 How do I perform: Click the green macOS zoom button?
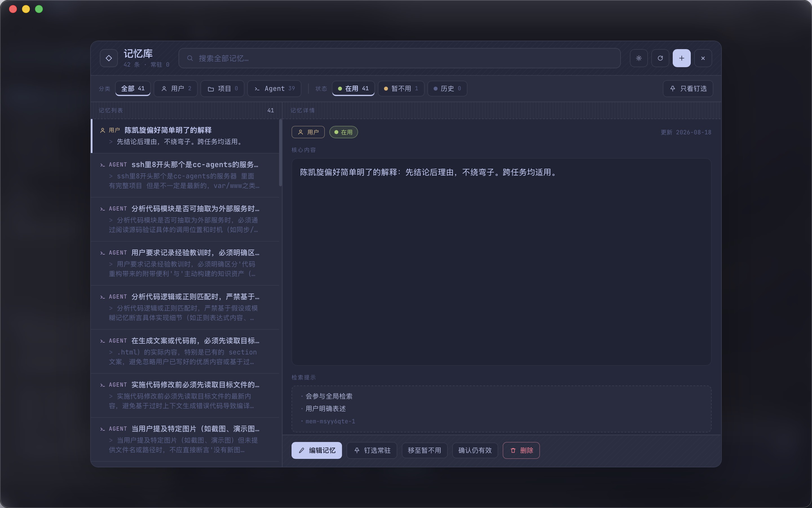pos(39,9)
